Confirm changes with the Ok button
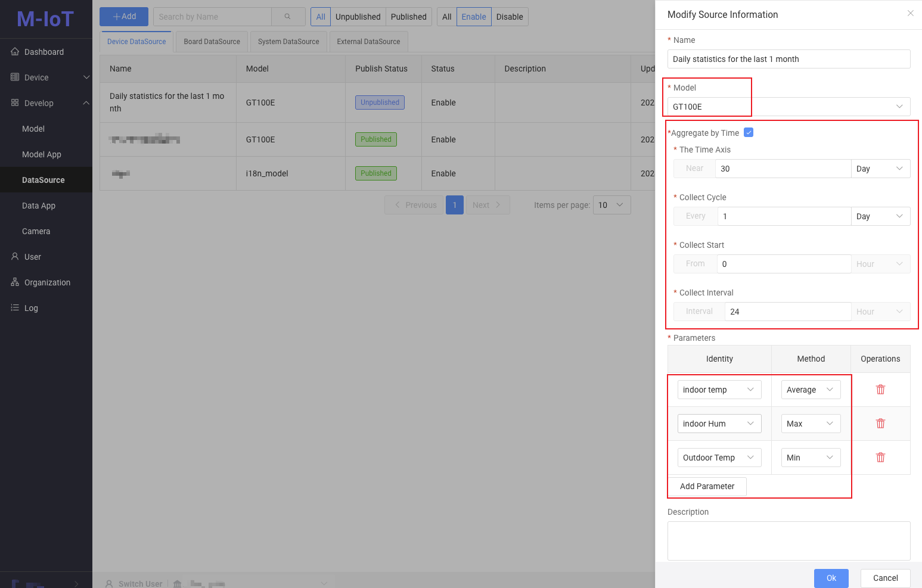 click(831, 578)
